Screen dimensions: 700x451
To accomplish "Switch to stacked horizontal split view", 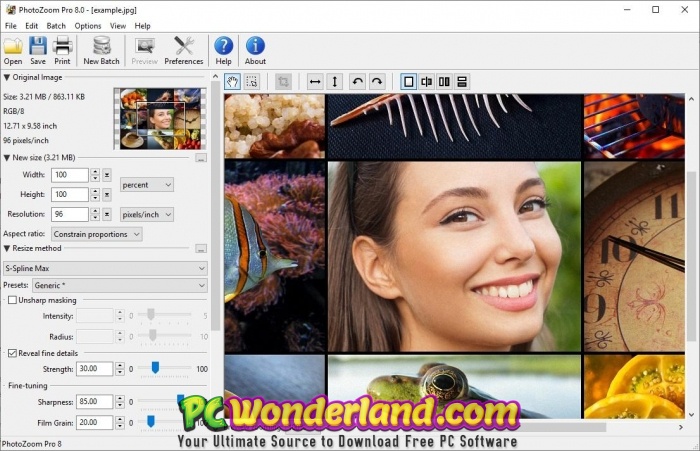I will point(462,82).
